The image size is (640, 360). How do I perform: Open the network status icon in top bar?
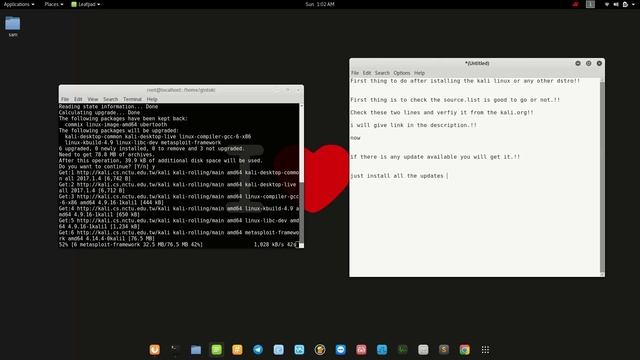[x=607, y=4]
